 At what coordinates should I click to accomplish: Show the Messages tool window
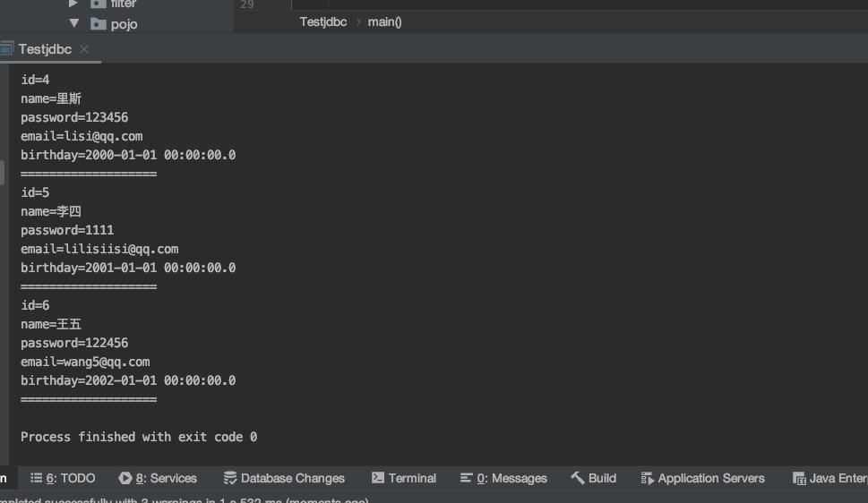tap(503, 478)
